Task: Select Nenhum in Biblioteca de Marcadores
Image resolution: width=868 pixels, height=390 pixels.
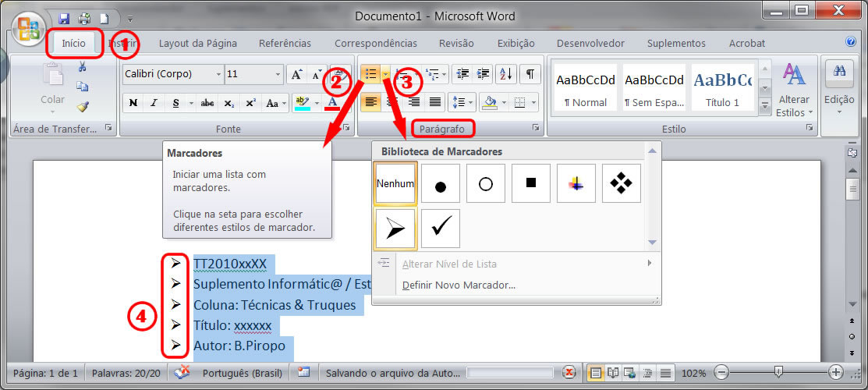Action: point(395,183)
